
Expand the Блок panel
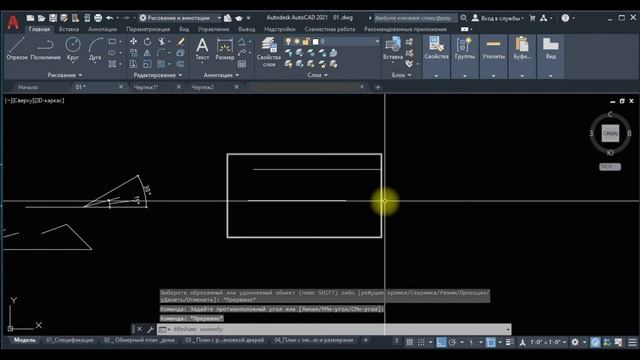402,75
